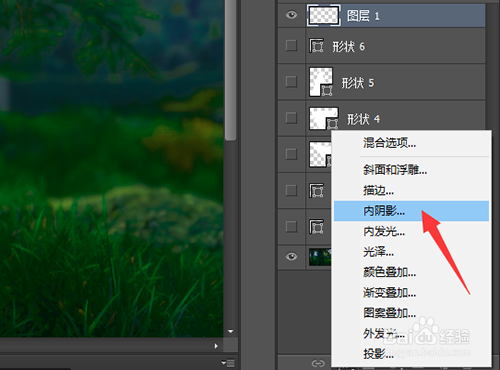
Task: Open the panel flyout menu icon below canvas
Action: [228, 362]
